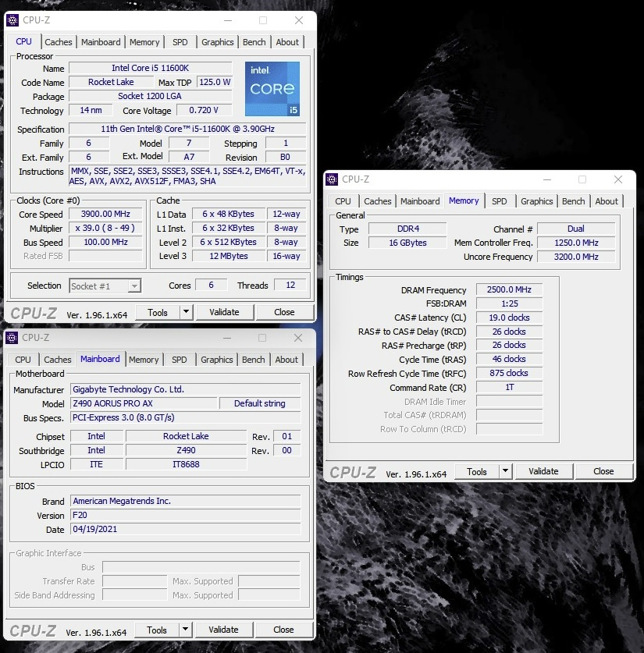Click the multiplier value x 39.0 (8 - 49)
This screenshot has height=653, width=644.
coord(105,229)
